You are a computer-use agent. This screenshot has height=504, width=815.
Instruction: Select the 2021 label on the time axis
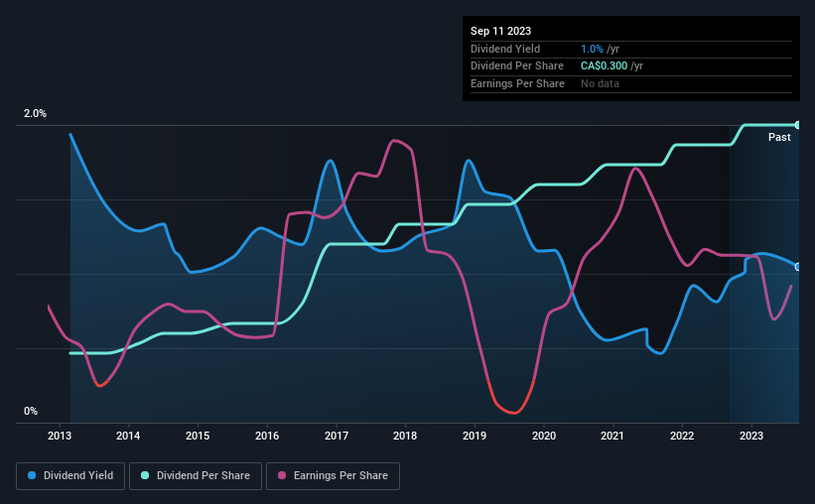pos(612,436)
